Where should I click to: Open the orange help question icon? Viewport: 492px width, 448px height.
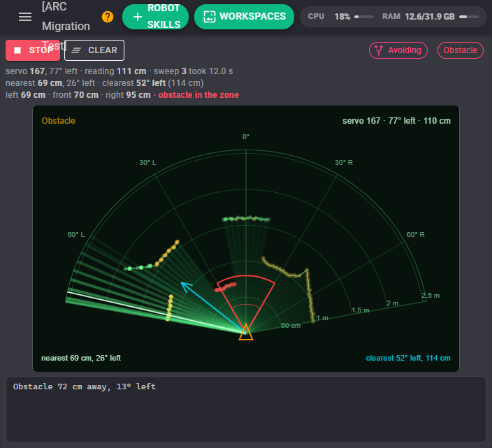point(108,17)
